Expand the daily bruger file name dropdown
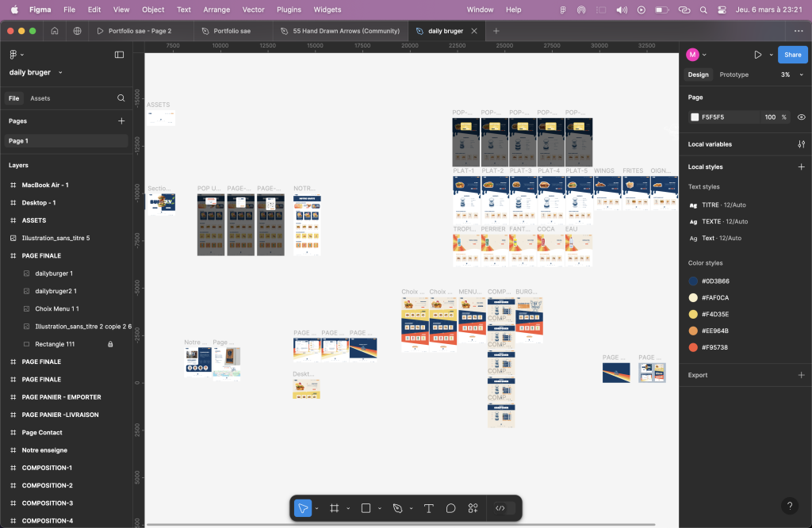 [60, 72]
